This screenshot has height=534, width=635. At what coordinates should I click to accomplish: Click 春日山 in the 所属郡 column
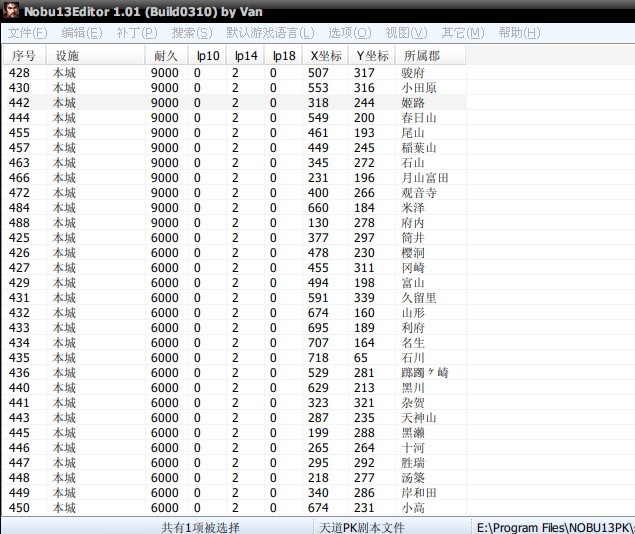[x=419, y=118]
